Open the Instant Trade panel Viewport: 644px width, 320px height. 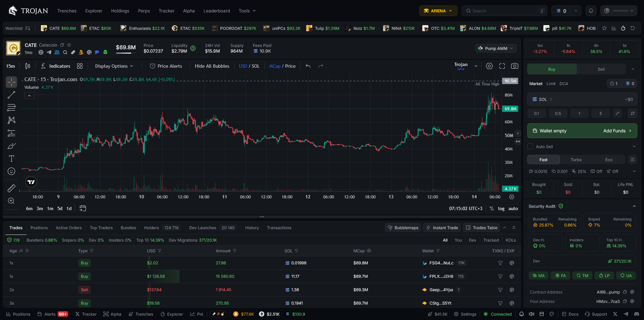point(442,228)
